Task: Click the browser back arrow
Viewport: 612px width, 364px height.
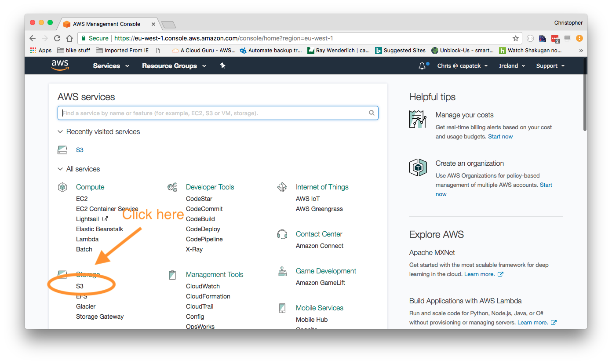Action: click(33, 38)
